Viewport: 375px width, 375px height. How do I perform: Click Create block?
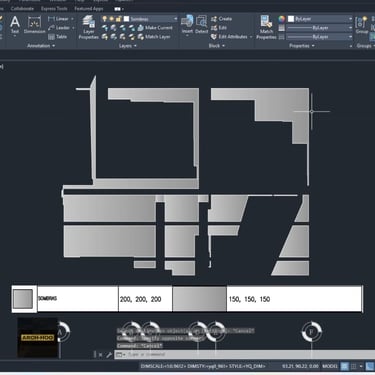(221, 19)
